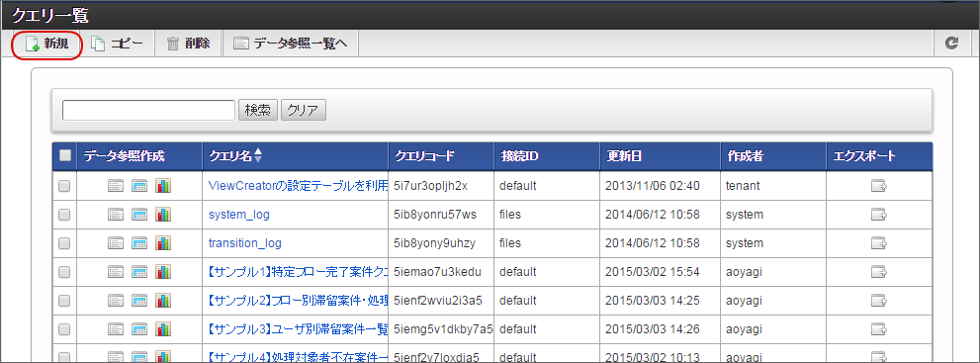The height and width of the screenshot is (363, 980).
Task: Open the 【サンプル3】ユーザ別滞留案件一覧 query
Action: (298, 329)
